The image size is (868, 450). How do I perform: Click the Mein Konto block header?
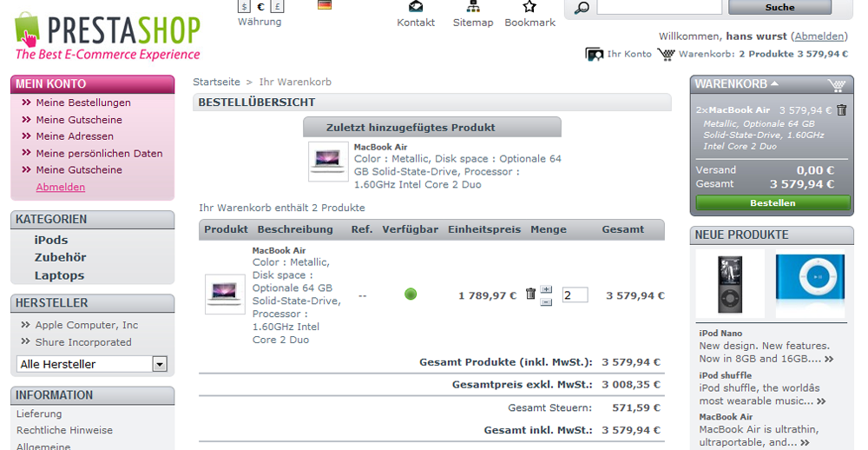pyautogui.click(x=93, y=83)
